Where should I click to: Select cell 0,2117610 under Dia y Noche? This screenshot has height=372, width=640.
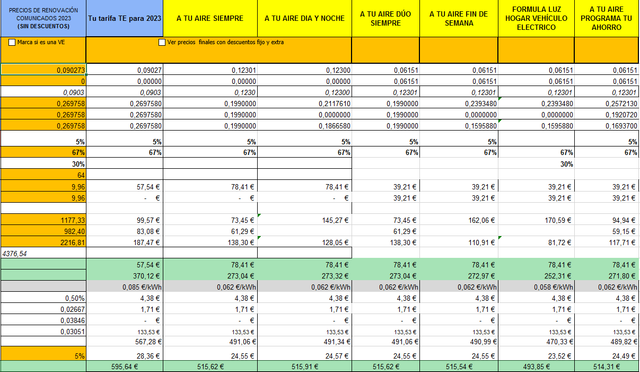304,103
